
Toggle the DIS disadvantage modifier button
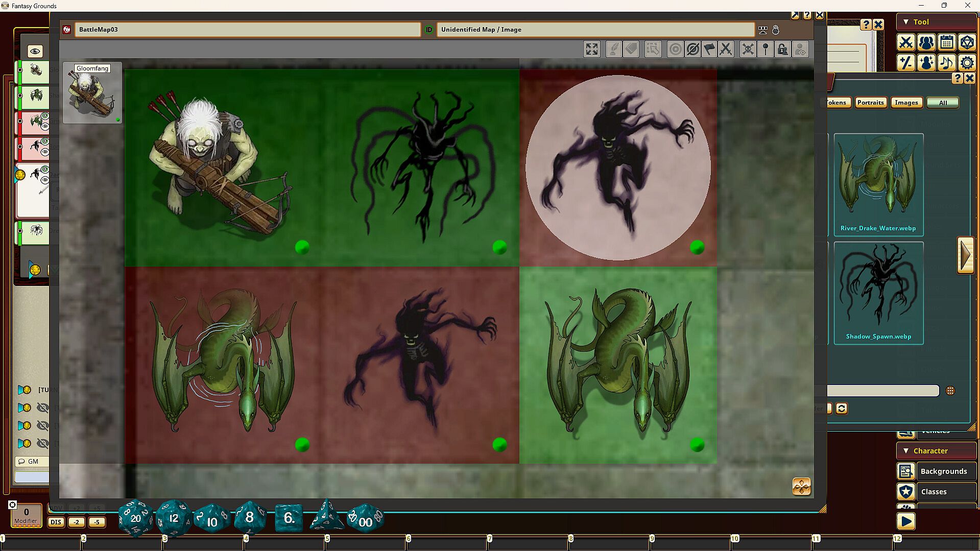56,522
